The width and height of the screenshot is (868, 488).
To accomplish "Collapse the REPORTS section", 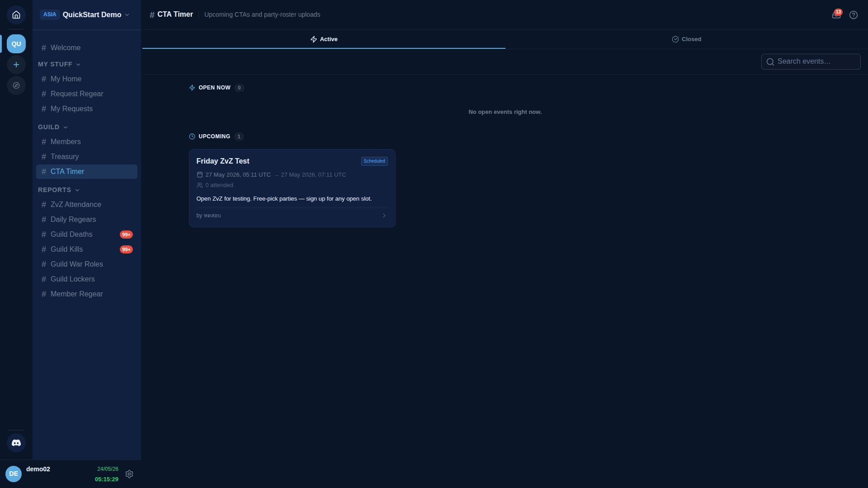I will coord(59,190).
